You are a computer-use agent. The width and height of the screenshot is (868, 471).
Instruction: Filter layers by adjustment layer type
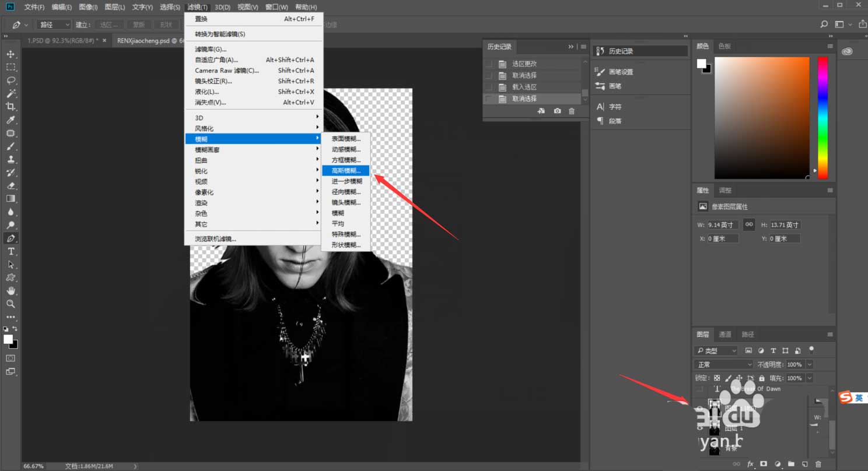761,350
